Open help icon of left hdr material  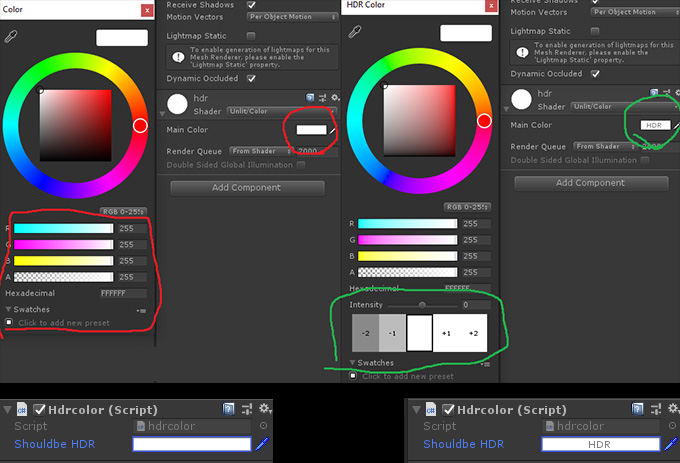[310, 98]
